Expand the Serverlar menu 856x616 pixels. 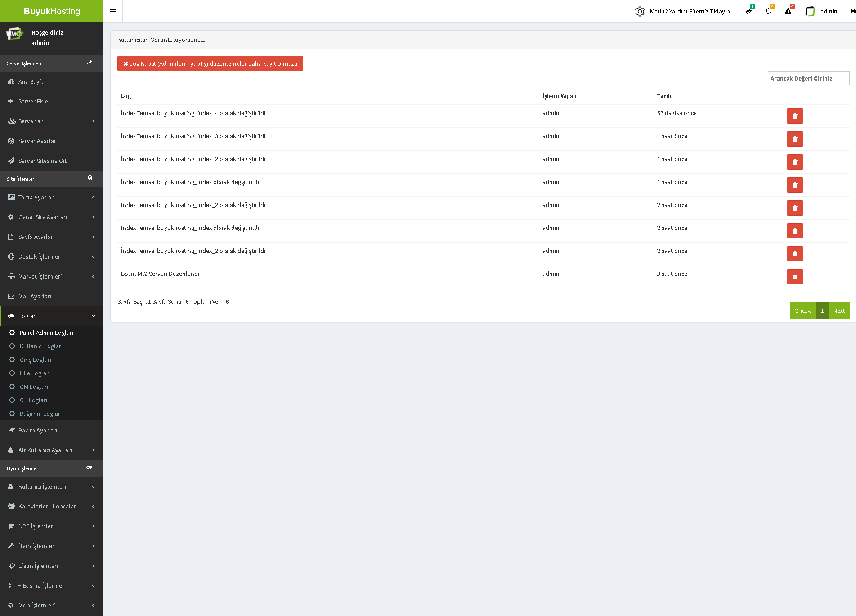pyautogui.click(x=52, y=121)
